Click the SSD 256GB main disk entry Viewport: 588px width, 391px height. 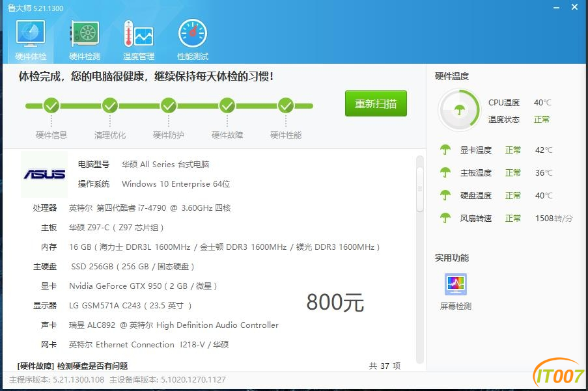(x=132, y=266)
